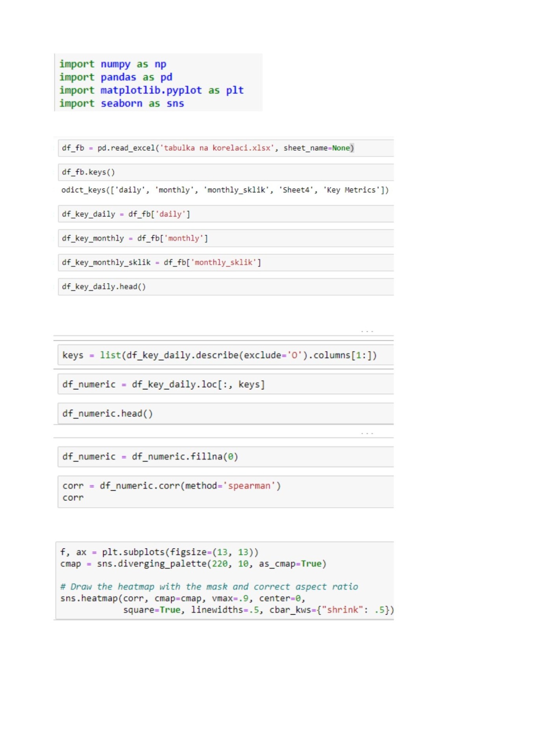Screen dimensions: 534x756
Task: Click the odict_keys output text
Action: [225, 190]
